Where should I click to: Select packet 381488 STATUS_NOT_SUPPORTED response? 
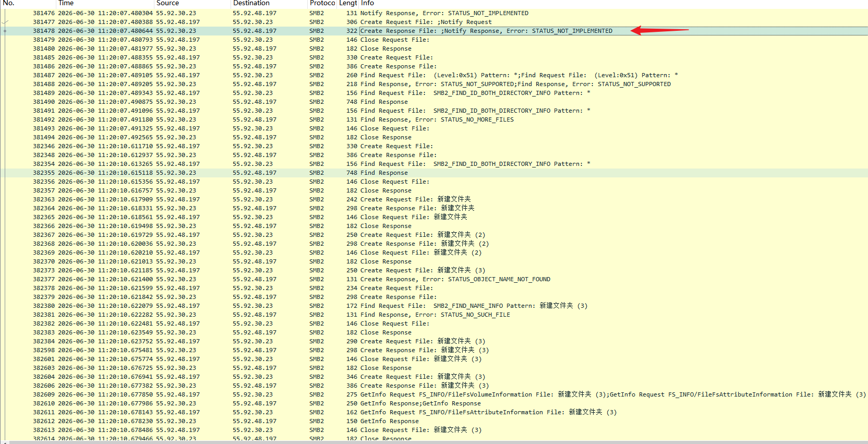434,84
